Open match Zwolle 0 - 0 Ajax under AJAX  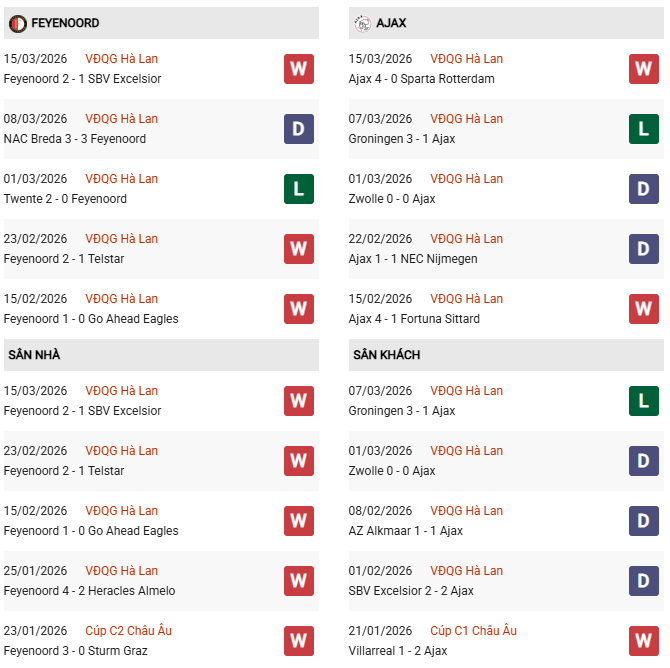pos(392,199)
